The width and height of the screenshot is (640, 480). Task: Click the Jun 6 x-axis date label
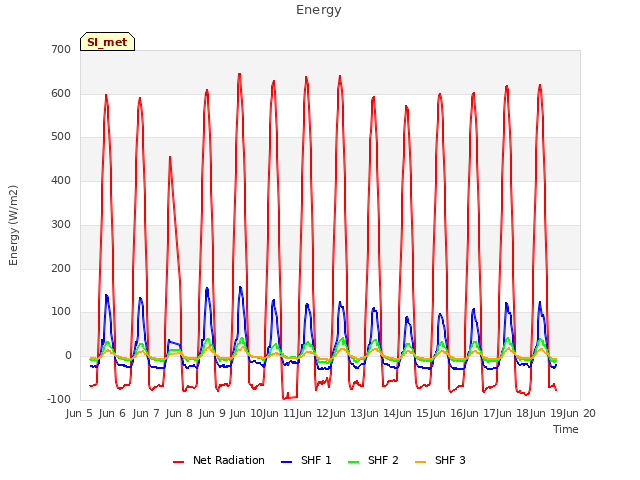[x=112, y=414]
